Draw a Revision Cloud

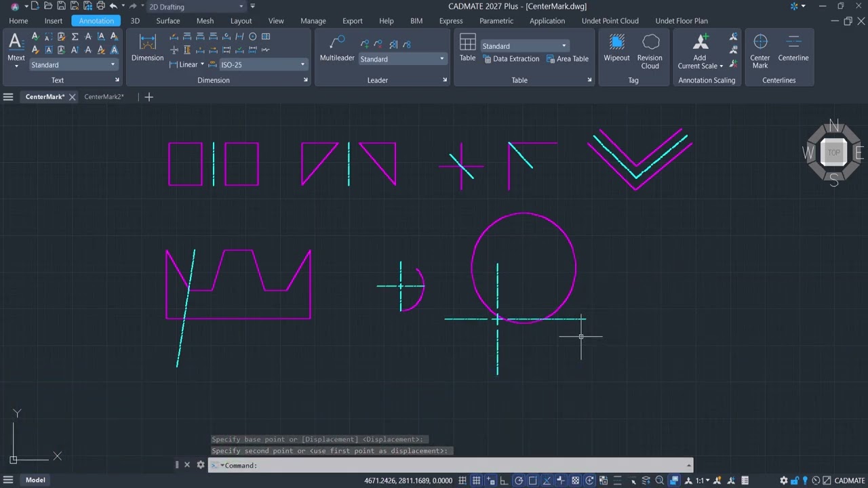click(650, 52)
